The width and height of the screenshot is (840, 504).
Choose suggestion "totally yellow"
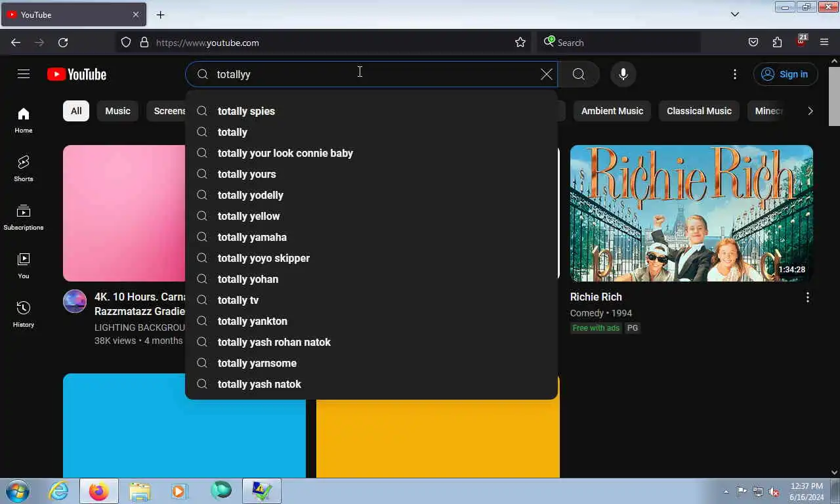(371, 216)
